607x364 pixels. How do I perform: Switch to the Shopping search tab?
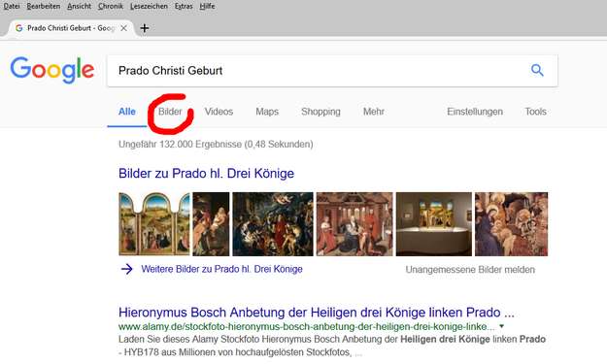pyautogui.click(x=320, y=112)
